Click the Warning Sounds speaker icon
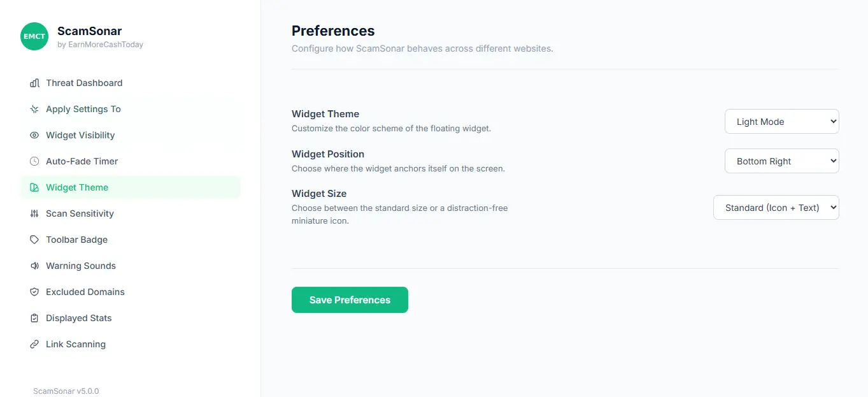The image size is (868, 397). [x=34, y=266]
